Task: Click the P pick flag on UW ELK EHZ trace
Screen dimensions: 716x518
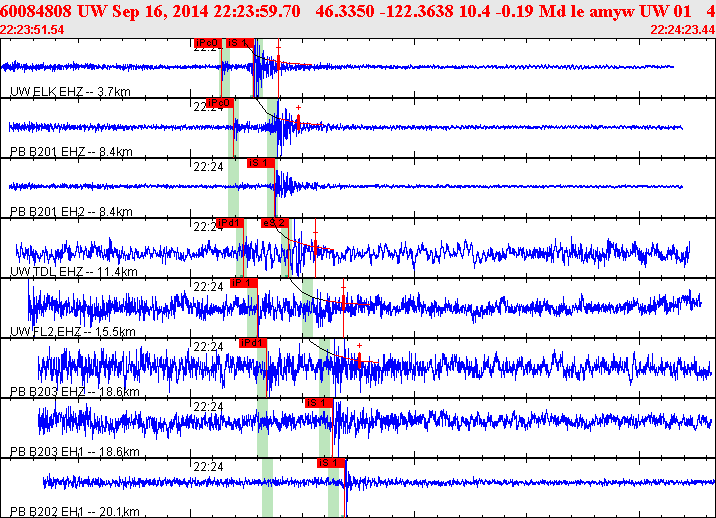Action: point(207,43)
